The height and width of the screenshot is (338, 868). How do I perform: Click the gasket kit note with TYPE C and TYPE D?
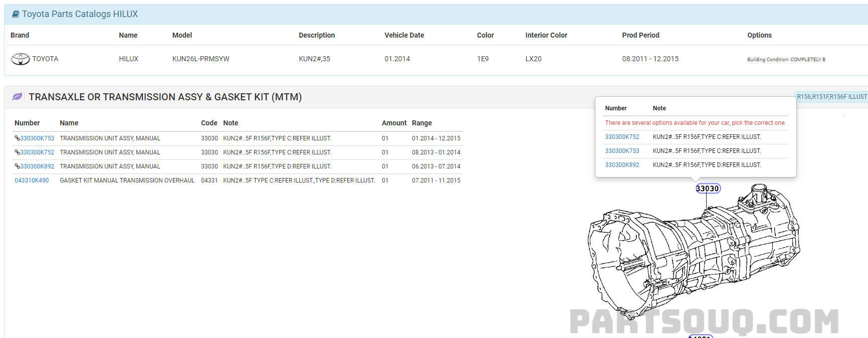tap(299, 181)
